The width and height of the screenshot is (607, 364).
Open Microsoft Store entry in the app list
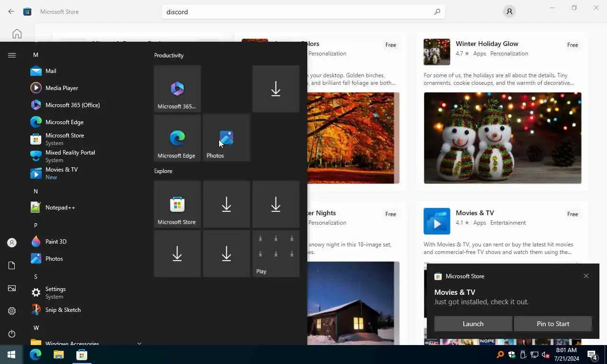click(x=85, y=139)
